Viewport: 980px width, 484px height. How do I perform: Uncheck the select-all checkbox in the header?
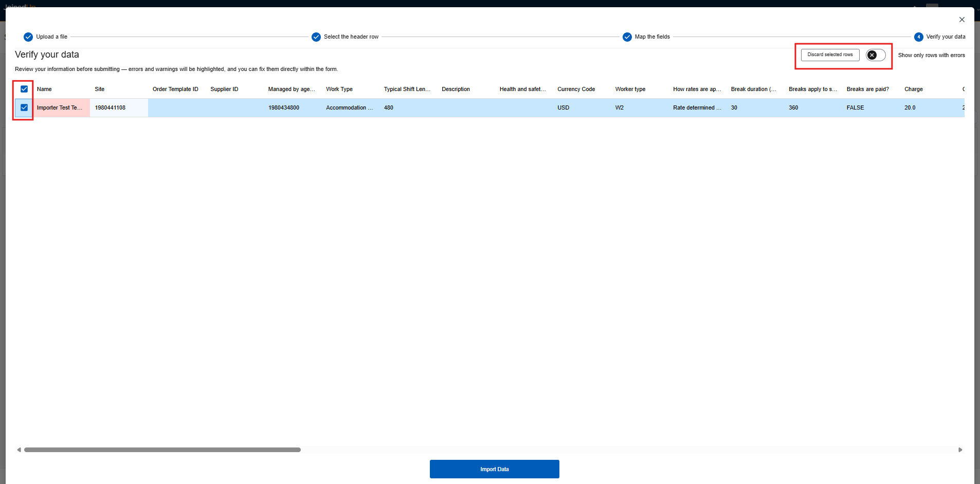pyautogui.click(x=24, y=89)
